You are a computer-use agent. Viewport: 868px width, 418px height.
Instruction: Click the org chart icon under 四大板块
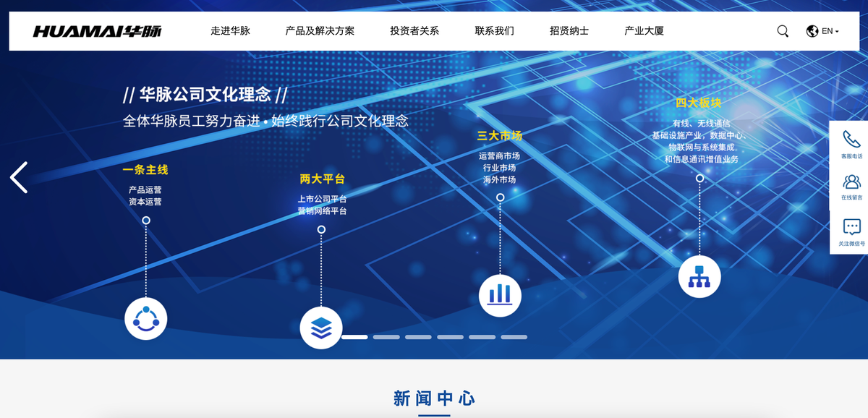[699, 276]
